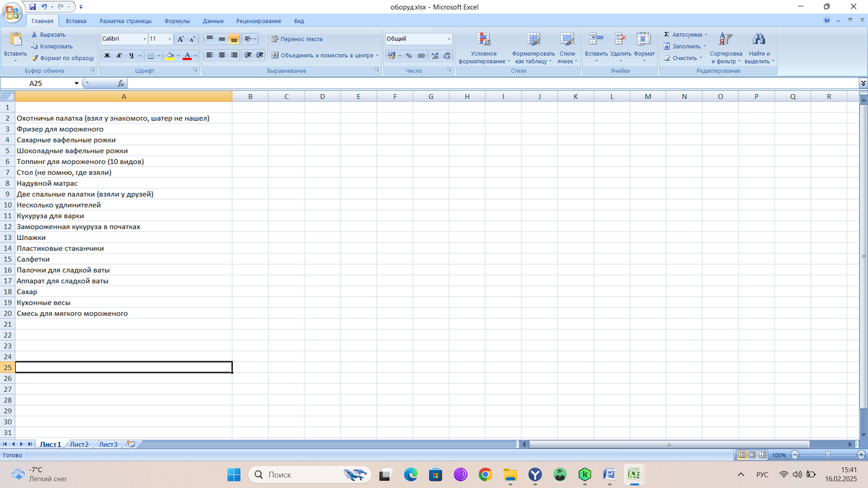The height and width of the screenshot is (488, 868).
Task: Toggle italic (К) formatting
Action: [119, 56]
